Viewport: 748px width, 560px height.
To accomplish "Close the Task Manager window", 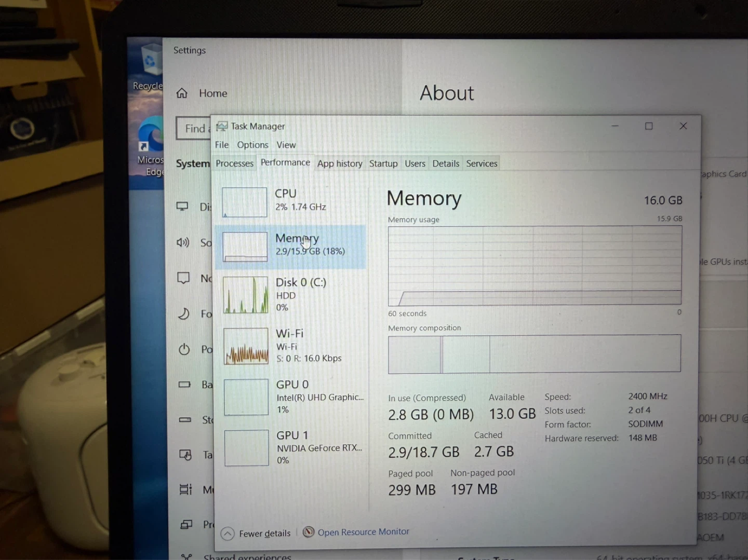I will tap(683, 126).
